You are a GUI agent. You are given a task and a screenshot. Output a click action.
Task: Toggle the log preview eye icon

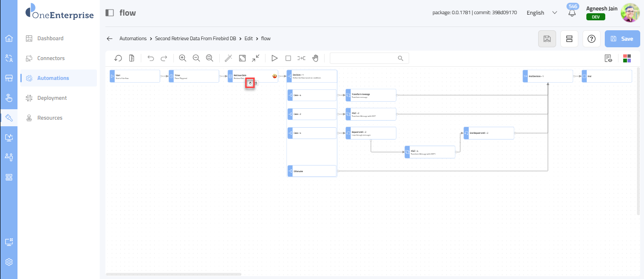[609, 58]
